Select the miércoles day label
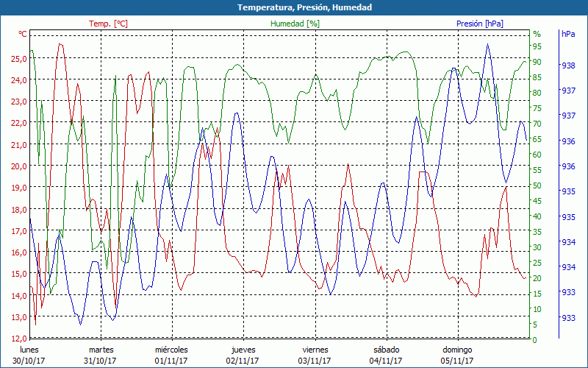This screenshot has width=588, height=368. (171, 350)
